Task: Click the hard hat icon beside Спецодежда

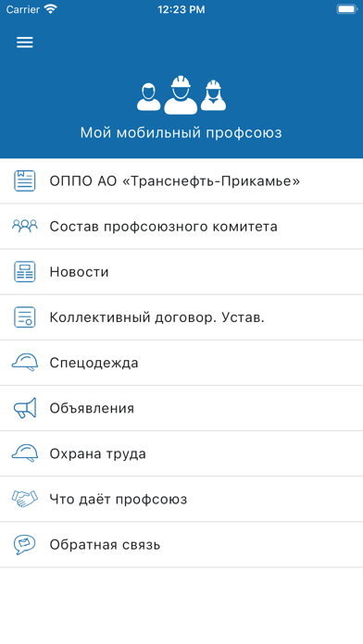Action: [25, 363]
